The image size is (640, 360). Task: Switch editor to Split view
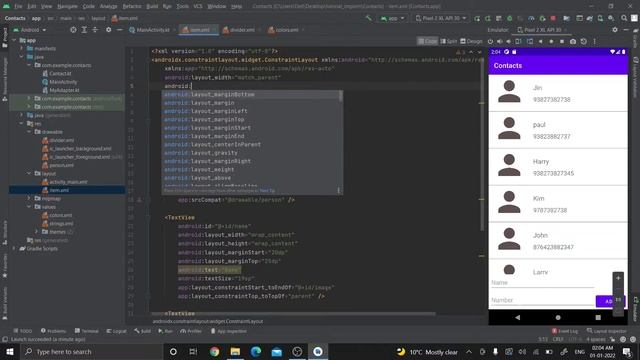pyautogui.click(x=449, y=41)
